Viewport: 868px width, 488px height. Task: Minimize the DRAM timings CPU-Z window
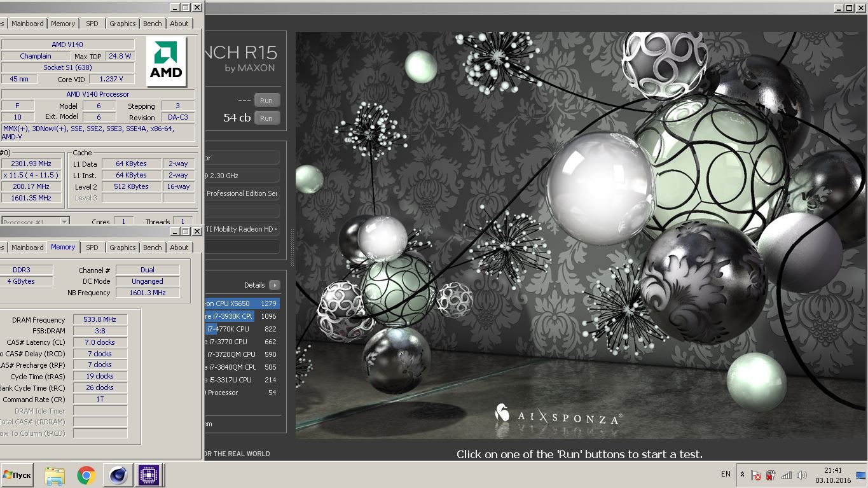176,232
